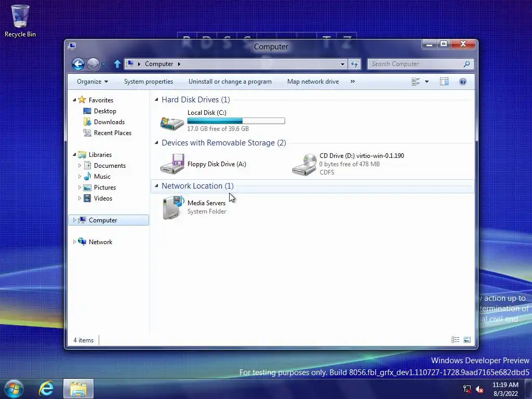Go back with the Back arrow button

tap(78, 64)
